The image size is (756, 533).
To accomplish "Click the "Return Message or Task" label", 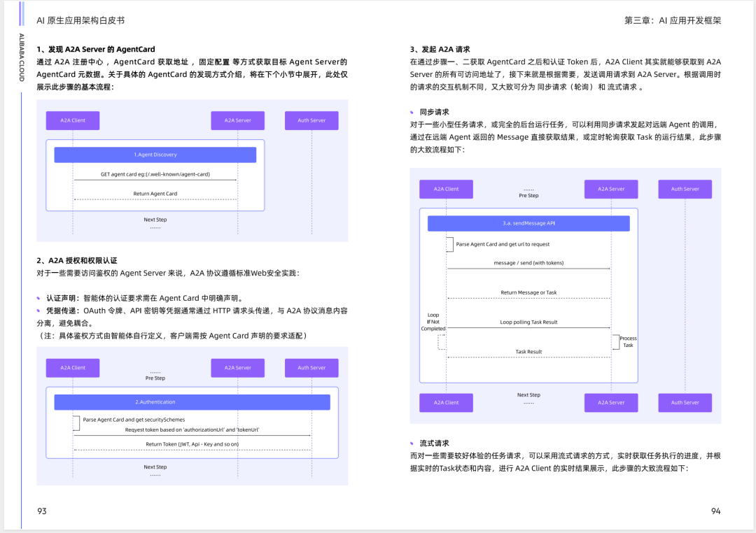I will click(528, 292).
